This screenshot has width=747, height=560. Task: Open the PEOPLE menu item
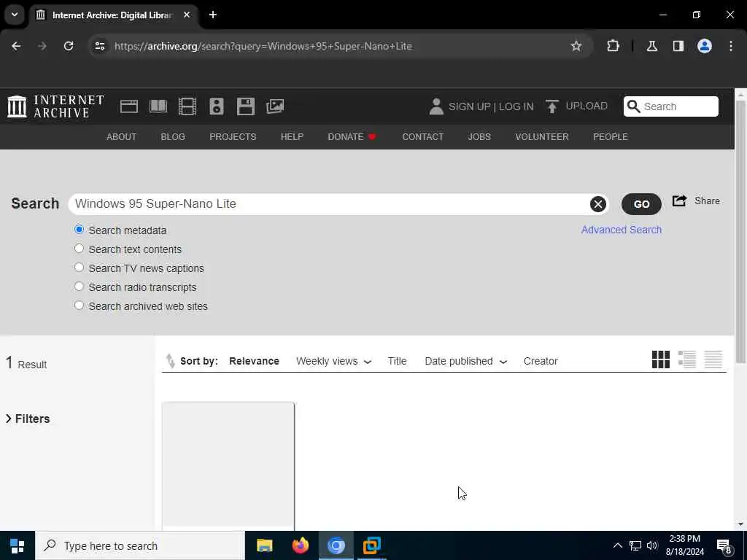pyautogui.click(x=611, y=136)
